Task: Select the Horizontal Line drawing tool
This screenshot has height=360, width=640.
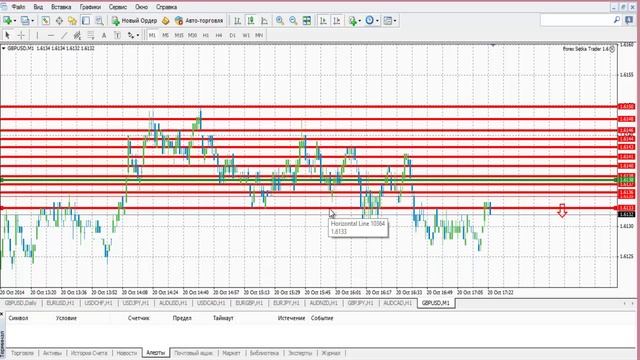Action: coord(51,36)
